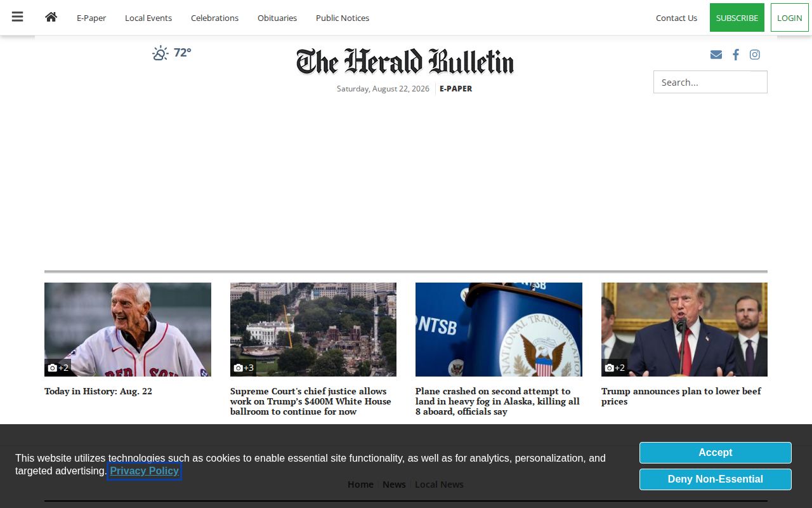Visit the Facebook icon link
812x508 pixels.
coord(736,55)
